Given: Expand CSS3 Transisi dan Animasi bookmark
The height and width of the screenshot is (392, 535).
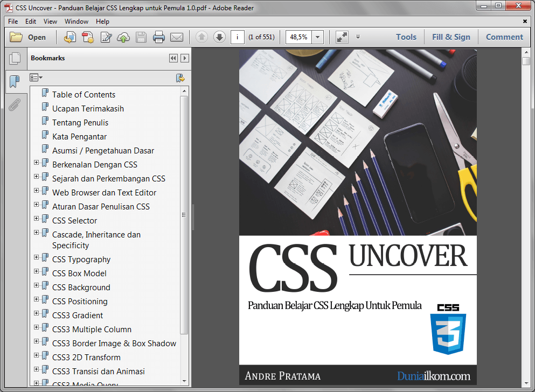Looking at the screenshot, I should (36, 369).
